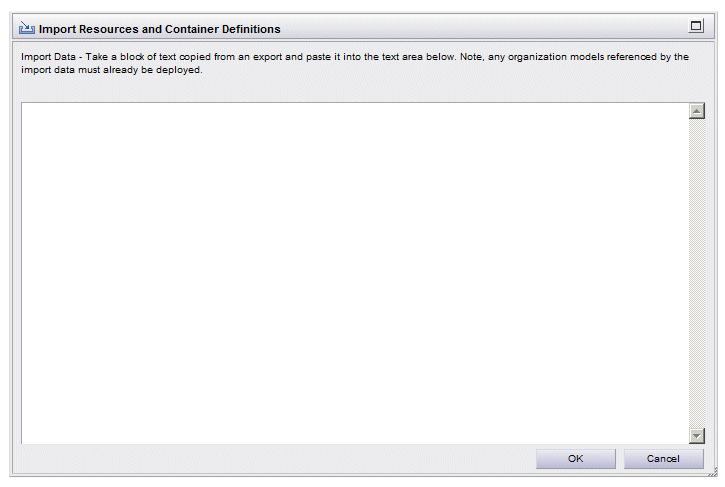The image size is (725, 487).
Task: Click the scroll up arrow of text area
Action: pyautogui.click(x=696, y=111)
